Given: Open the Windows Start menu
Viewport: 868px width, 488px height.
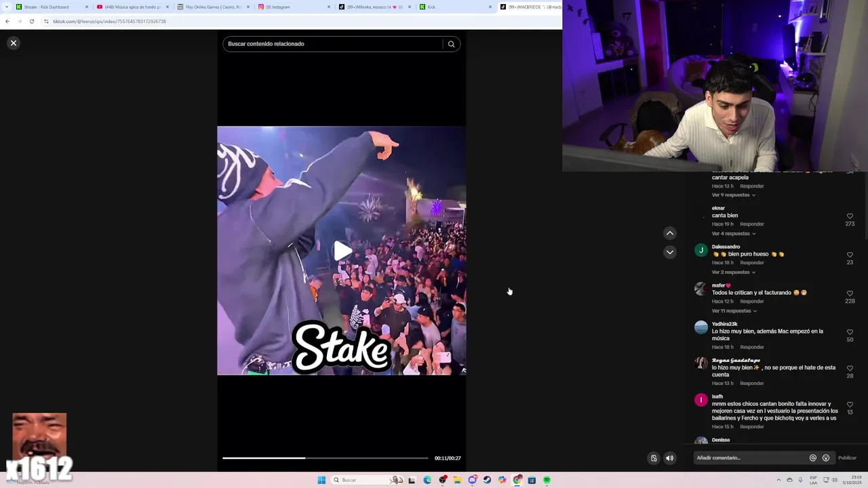Looking at the screenshot, I should (x=321, y=480).
